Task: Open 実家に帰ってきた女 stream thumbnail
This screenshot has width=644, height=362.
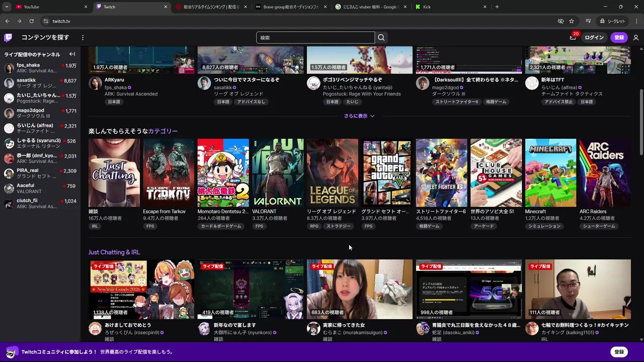Action: (359, 289)
